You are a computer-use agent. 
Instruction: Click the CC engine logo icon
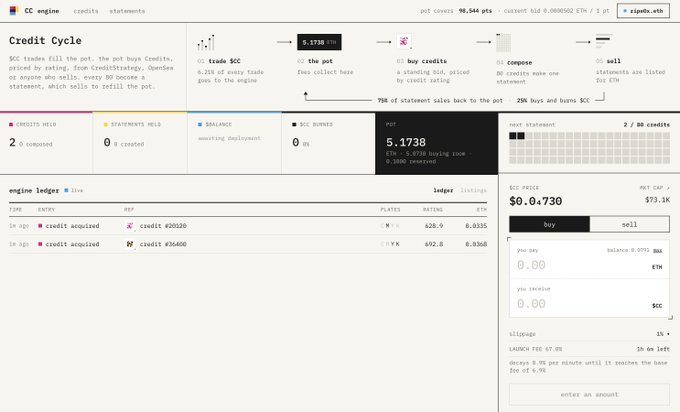pyautogui.click(x=13, y=10)
